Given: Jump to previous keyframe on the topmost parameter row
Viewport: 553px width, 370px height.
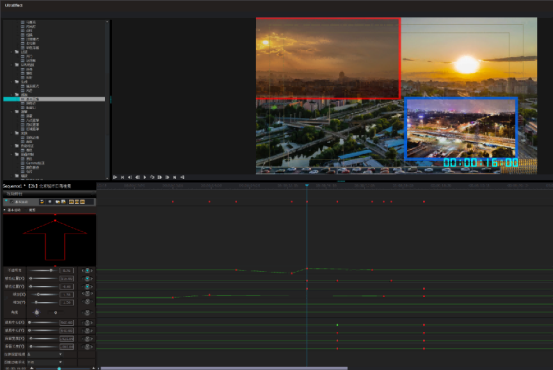Looking at the screenshot, I should (83, 271).
